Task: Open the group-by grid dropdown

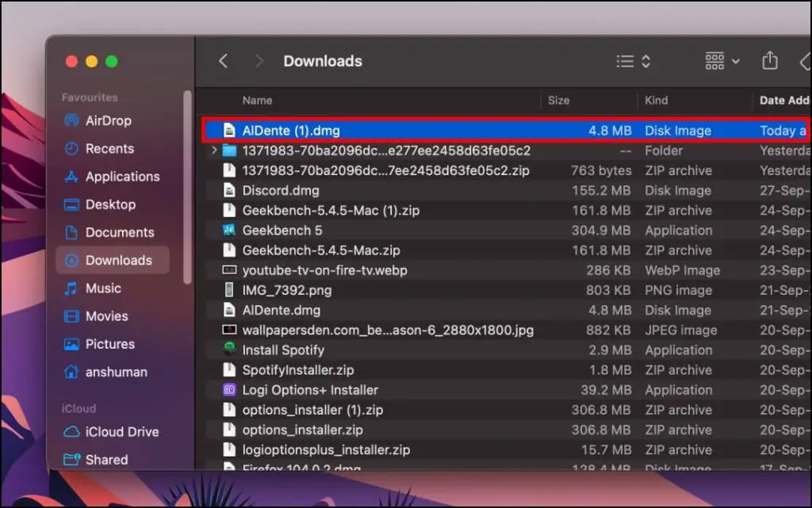Action: (x=722, y=61)
